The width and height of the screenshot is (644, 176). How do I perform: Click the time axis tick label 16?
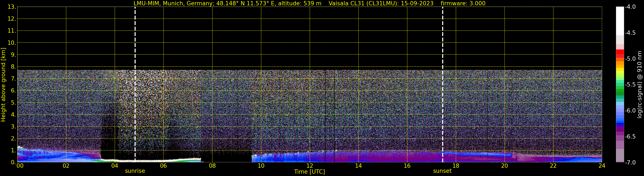tap(407, 166)
